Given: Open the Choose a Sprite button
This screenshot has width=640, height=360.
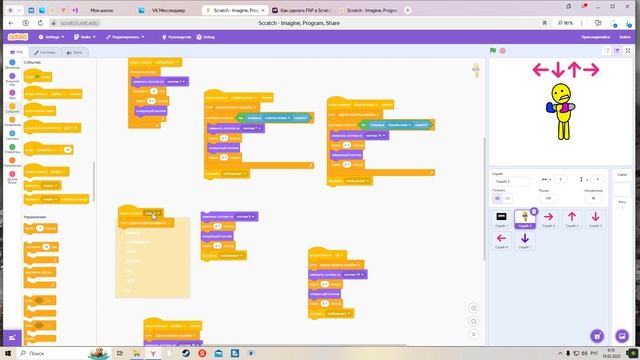Looking at the screenshot, I should pos(597,336).
